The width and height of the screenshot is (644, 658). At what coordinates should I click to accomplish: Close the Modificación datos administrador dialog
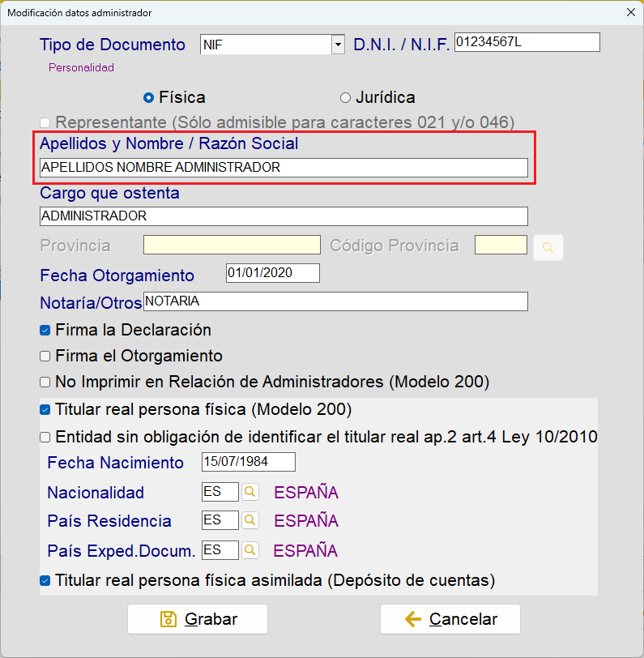(x=630, y=13)
